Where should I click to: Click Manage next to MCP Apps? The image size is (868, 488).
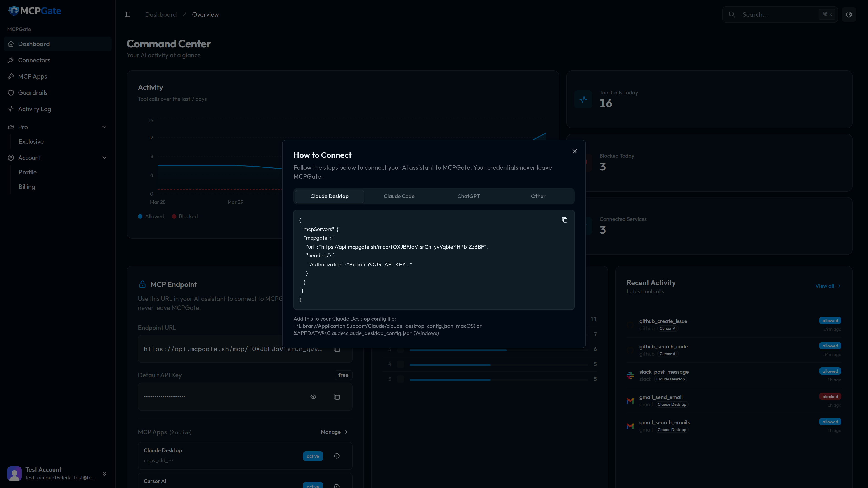coord(334,432)
